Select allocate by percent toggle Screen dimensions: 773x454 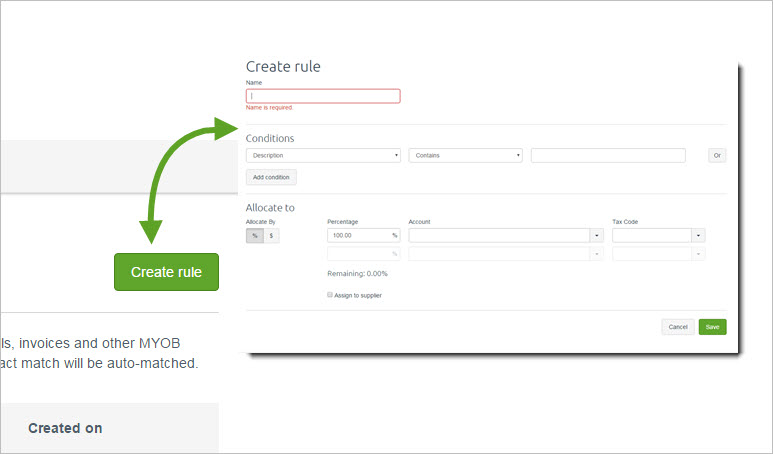pos(254,236)
